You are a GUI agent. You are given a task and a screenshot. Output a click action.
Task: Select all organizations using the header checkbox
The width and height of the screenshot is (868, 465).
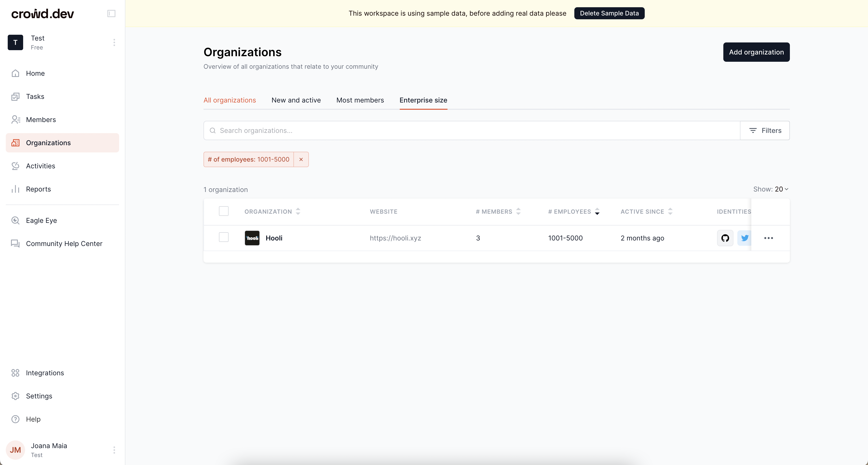(224, 211)
